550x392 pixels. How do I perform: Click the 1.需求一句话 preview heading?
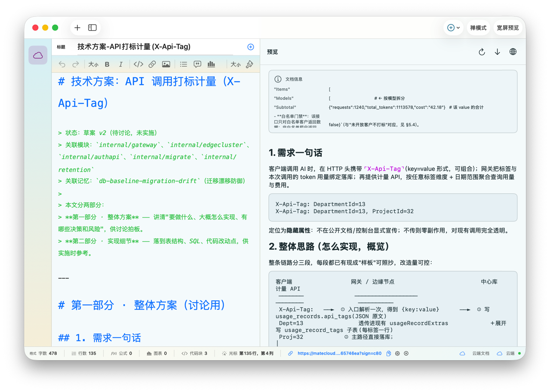[295, 153]
